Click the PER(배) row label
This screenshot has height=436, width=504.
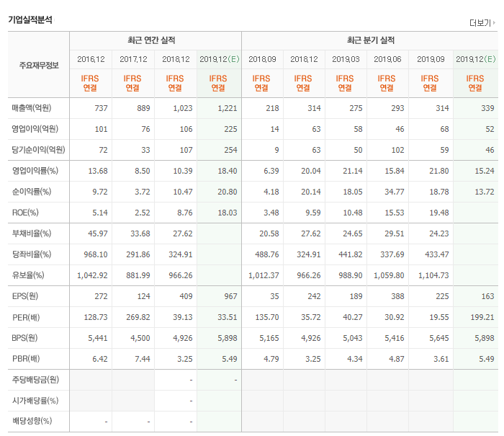[26, 317]
